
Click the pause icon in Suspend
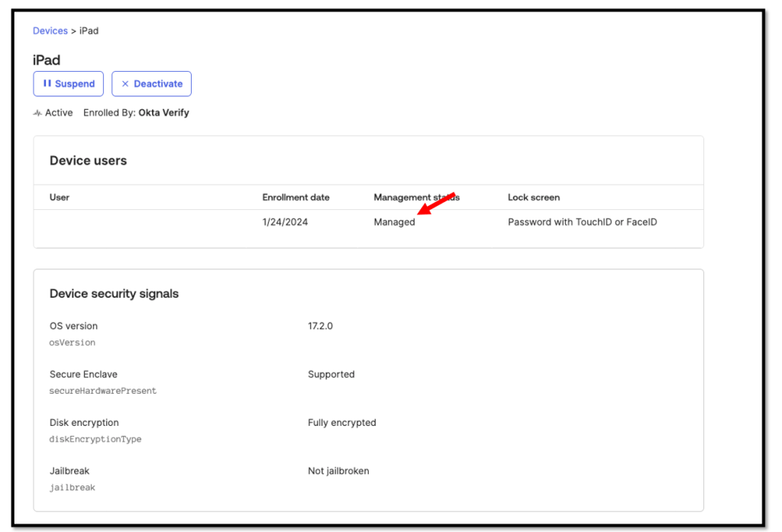pyautogui.click(x=47, y=83)
